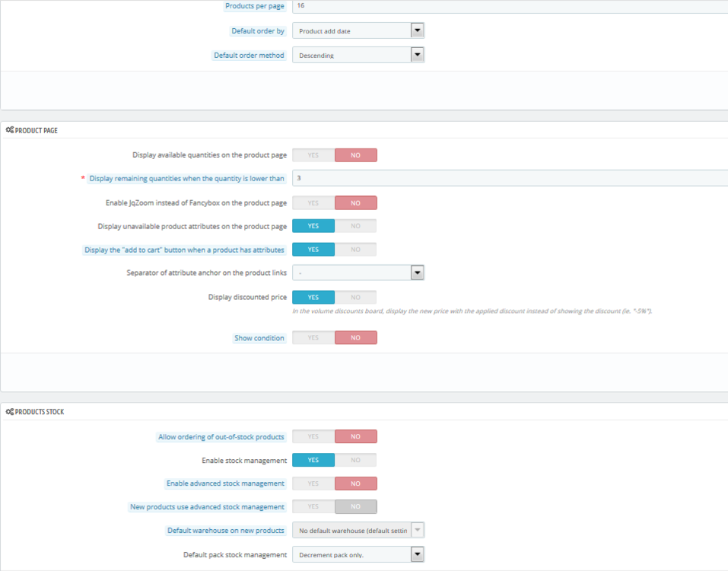Set Display unavailable product attributes to No
The width and height of the screenshot is (728, 571).
coord(355,226)
